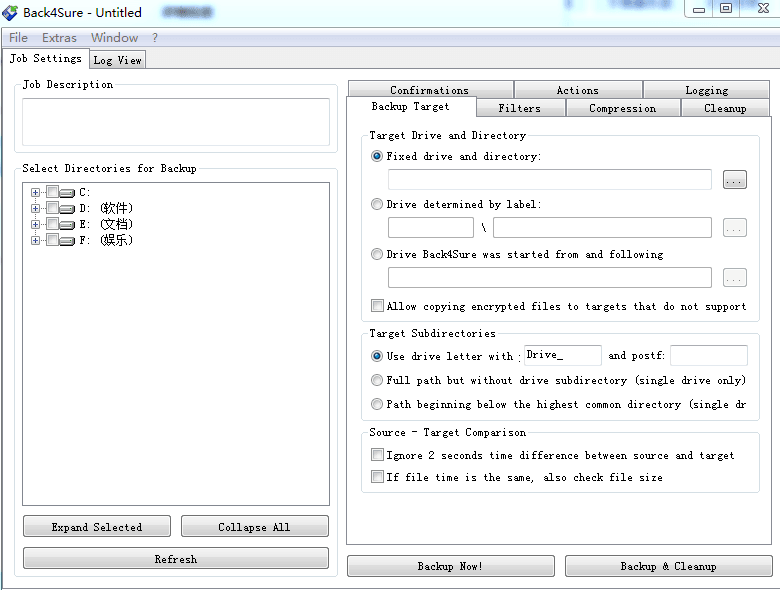Click the Backup Now! button
This screenshot has height=590, width=780.
(450, 566)
